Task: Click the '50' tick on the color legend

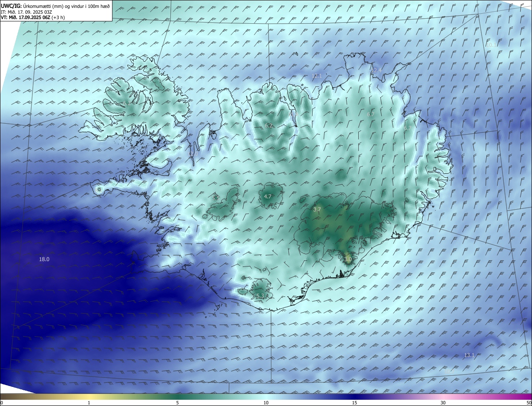Action: pyautogui.click(x=529, y=403)
